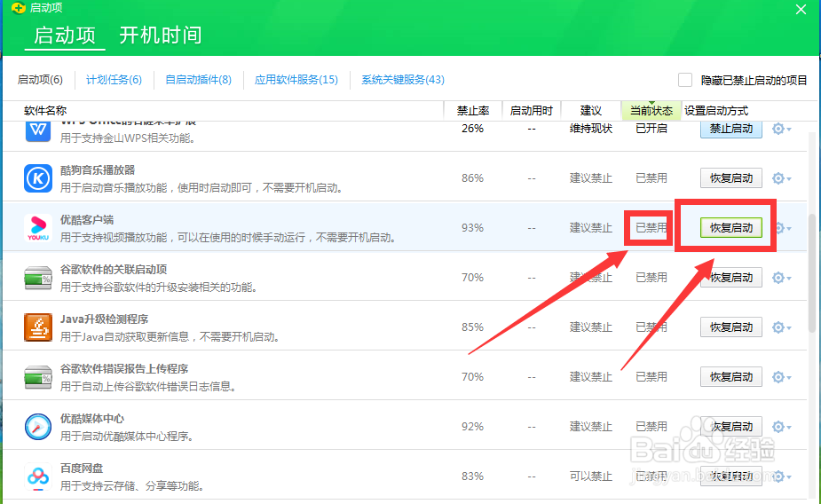Click the 优酷客户端 Youku icon
The height and width of the screenshot is (504, 821).
[38, 228]
